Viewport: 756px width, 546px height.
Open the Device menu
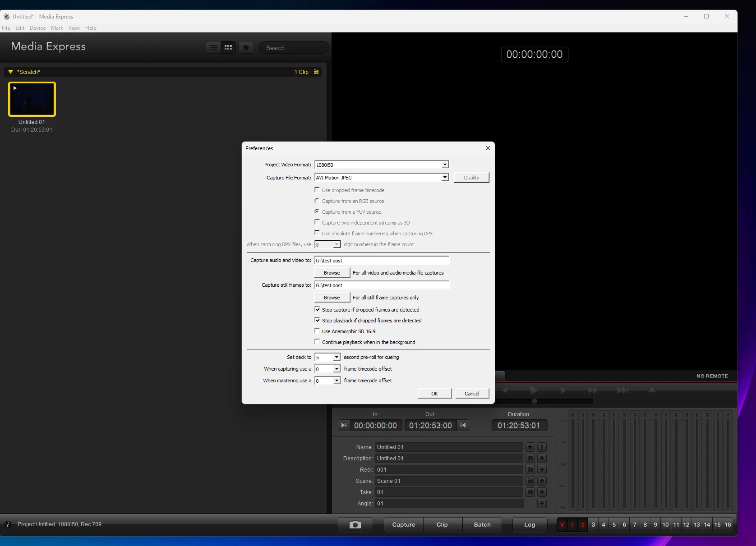pos(37,28)
